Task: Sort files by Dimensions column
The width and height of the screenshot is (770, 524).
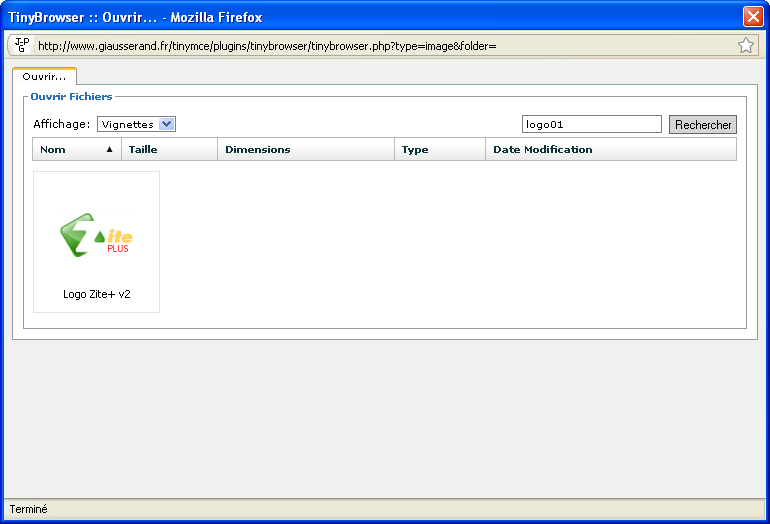Action: pos(257,149)
